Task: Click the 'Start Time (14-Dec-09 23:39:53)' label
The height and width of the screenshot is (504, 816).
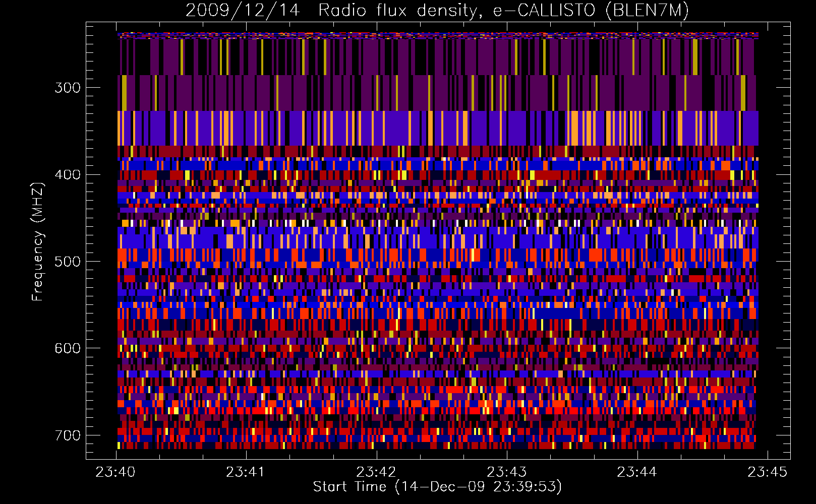Action: point(437,486)
